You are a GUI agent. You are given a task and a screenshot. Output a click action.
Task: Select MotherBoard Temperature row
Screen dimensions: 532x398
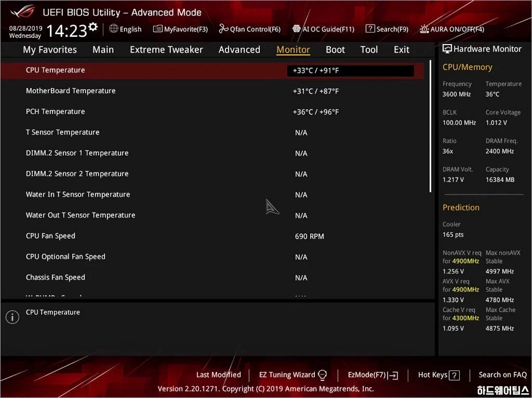[x=212, y=91]
